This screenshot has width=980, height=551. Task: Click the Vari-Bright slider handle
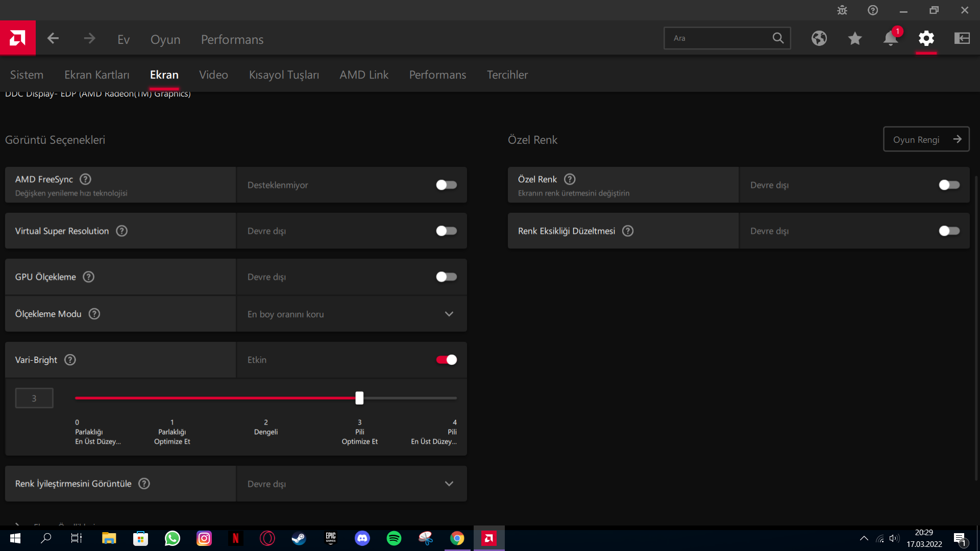tap(359, 398)
